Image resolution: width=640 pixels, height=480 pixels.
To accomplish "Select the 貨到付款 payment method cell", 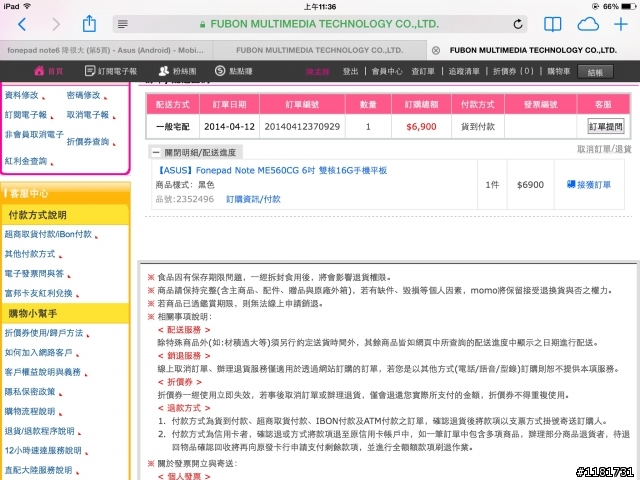I will click(478, 127).
